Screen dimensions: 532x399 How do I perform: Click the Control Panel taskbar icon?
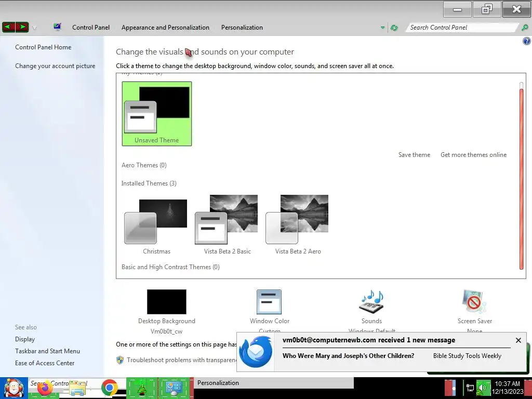coord(174,389)
